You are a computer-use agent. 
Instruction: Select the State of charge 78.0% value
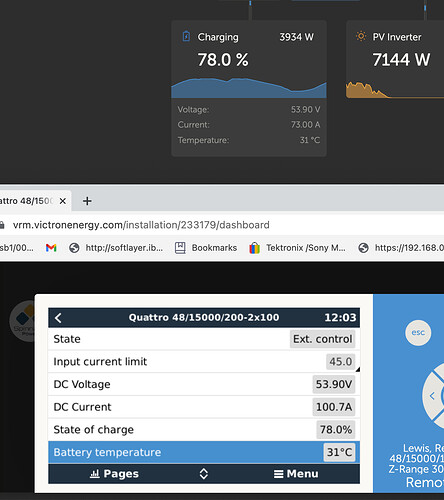336,430
